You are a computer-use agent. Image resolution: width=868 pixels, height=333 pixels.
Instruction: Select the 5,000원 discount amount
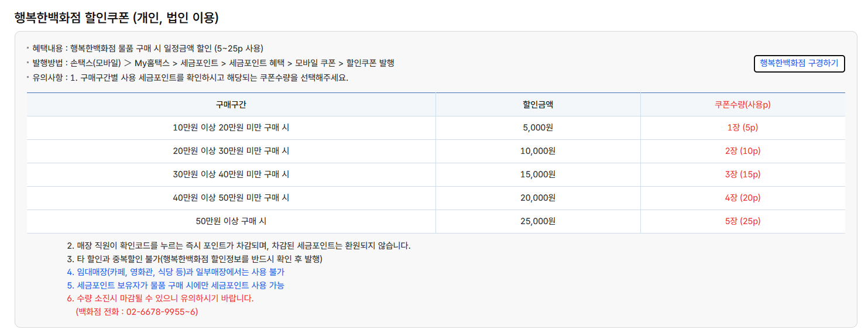538,128
